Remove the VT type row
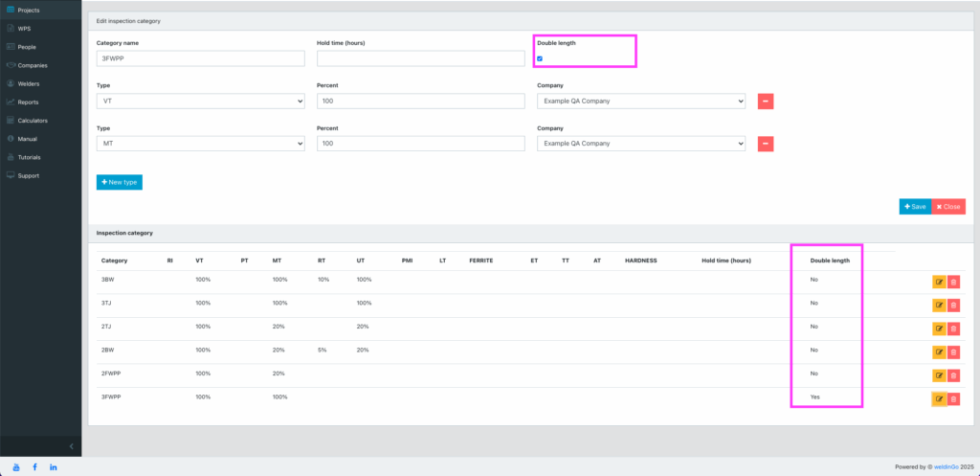Image resolution: width=980 pixels, height=476 pixels. [x=766, y=102]
